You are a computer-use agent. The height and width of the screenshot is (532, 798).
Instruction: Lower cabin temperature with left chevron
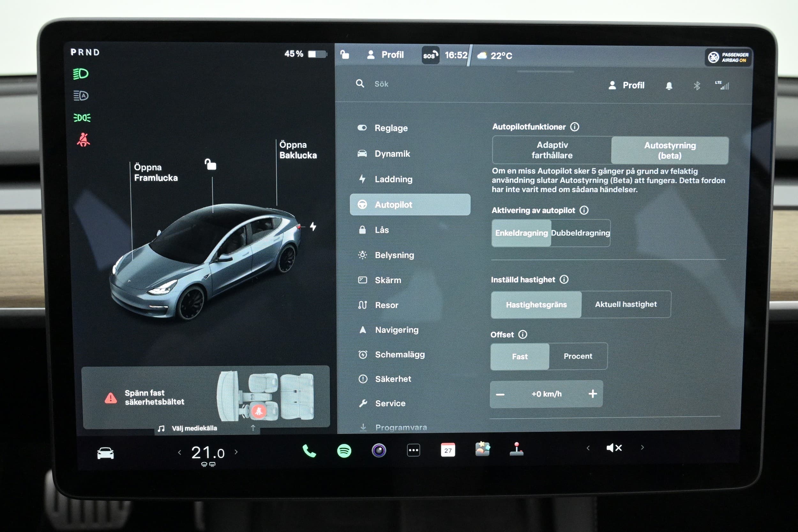[x=179, y=452]
